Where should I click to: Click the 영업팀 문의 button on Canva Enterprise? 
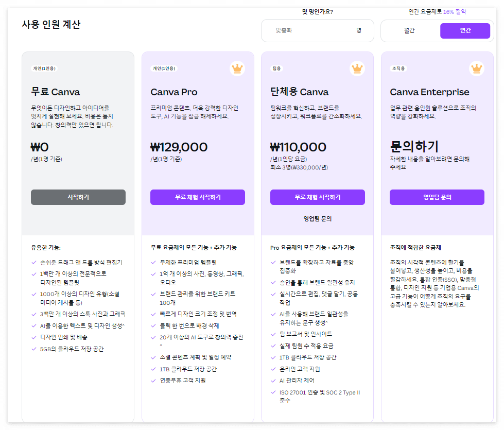437,197
